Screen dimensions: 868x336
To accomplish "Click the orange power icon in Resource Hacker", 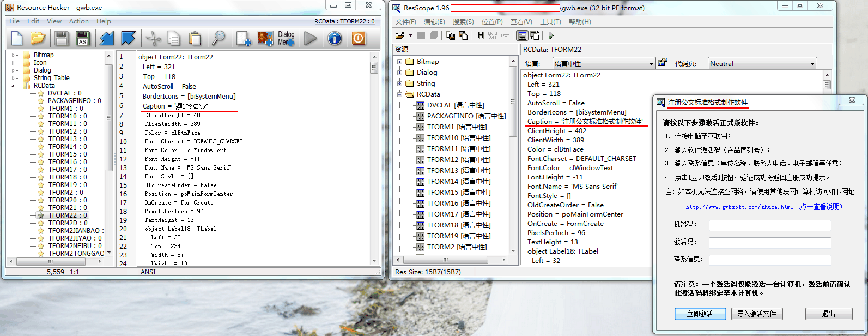I will (x=359, y=38).
